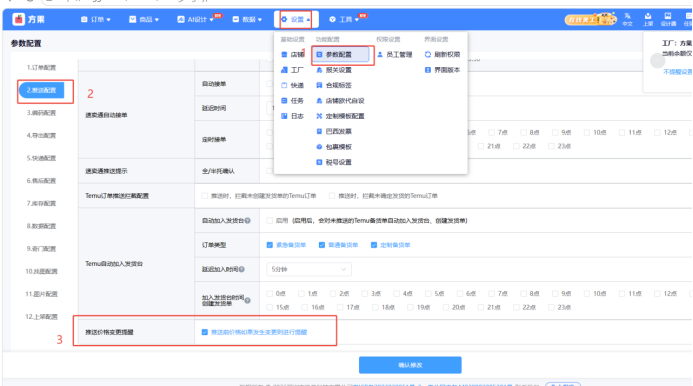
Task: Open 员工管理 in the settings menu
Action: [x=395, y=54]
